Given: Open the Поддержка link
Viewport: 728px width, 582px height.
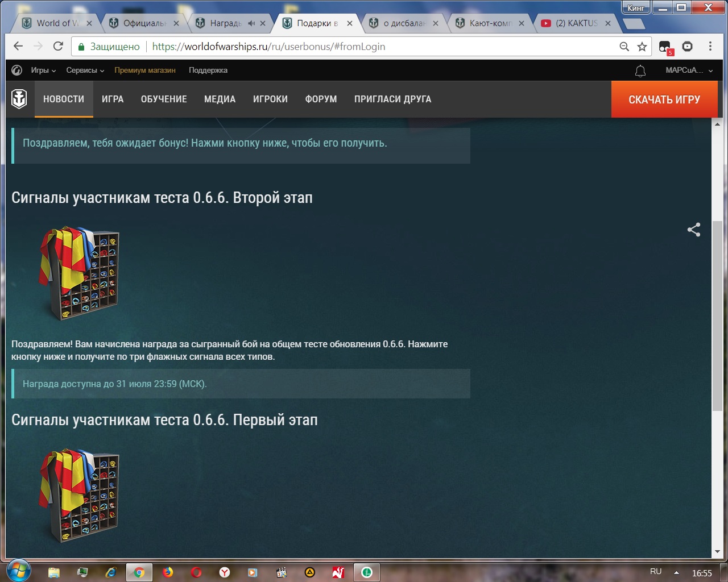Looking at the screenshot, I should coord(208,70).
